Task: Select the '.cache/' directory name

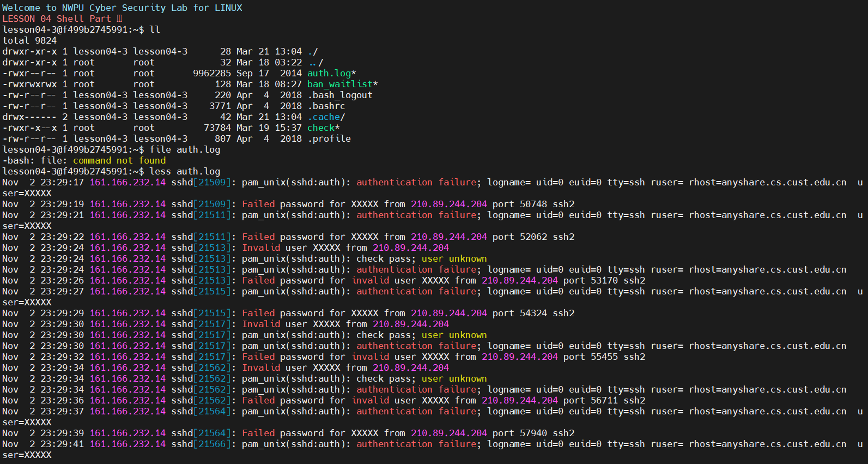Action: pos(326,117)
